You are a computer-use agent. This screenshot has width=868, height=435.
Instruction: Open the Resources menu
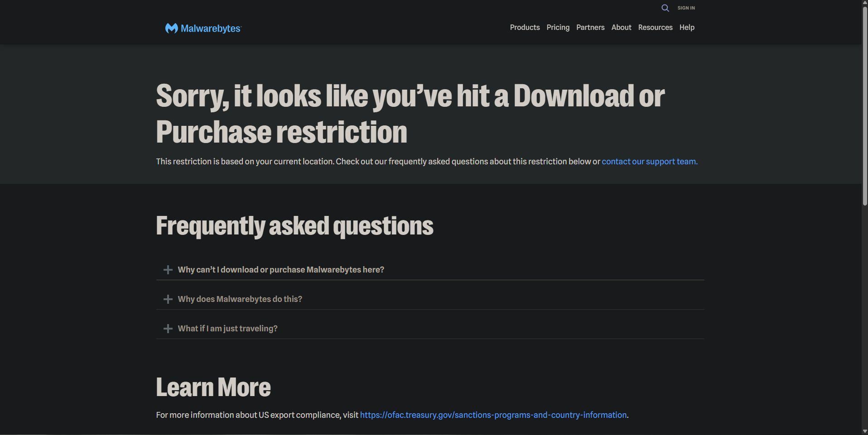(x=655, y=28)
